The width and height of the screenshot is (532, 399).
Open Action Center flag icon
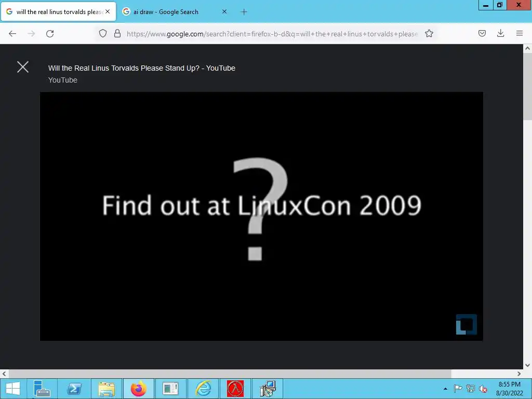coord(458,389)
